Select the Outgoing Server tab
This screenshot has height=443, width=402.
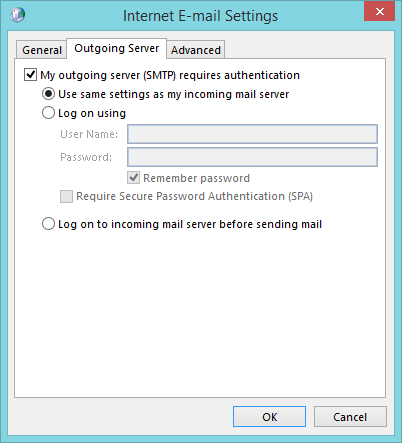116,49
